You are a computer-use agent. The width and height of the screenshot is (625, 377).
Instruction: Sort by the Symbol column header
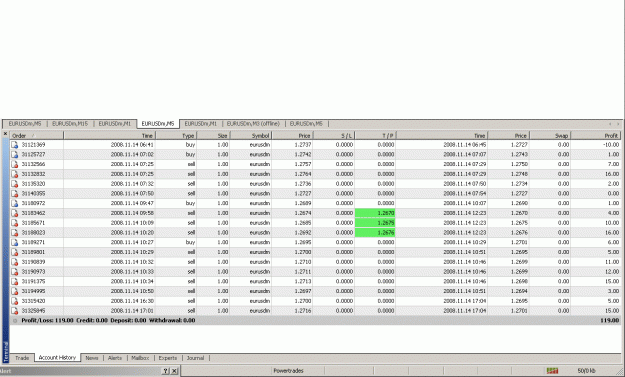click(x=251, y=135)
